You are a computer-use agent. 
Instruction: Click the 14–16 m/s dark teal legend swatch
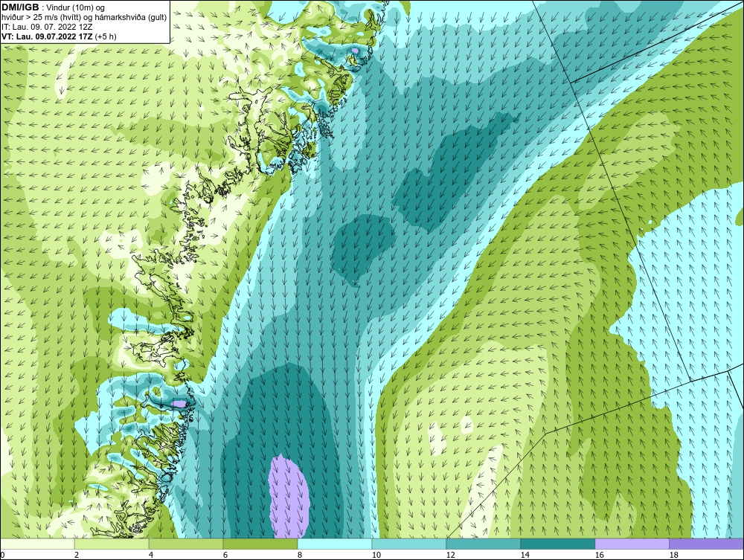pyautogui.click(x=557, y=544)
